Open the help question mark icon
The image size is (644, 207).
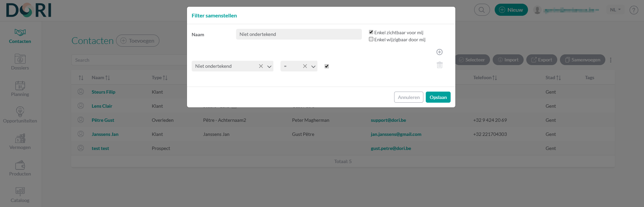(634, 10)
